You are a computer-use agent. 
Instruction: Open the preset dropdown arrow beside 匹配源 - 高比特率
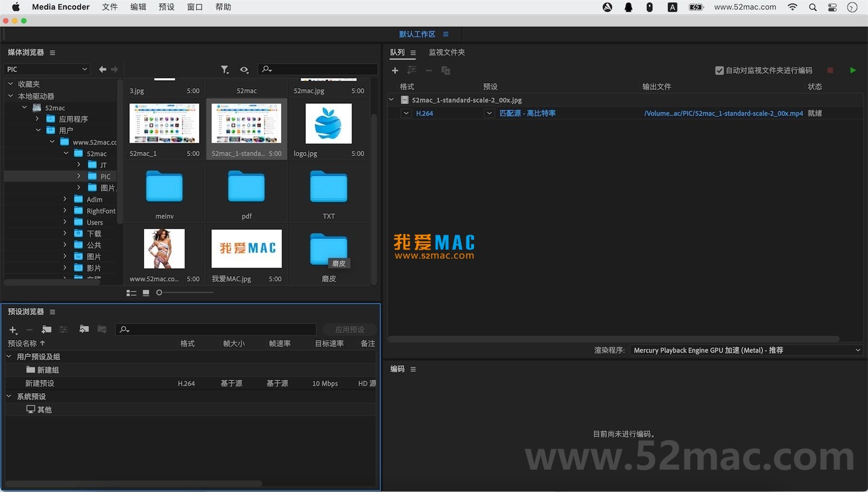pyautogui.click(x=489, y=113)
